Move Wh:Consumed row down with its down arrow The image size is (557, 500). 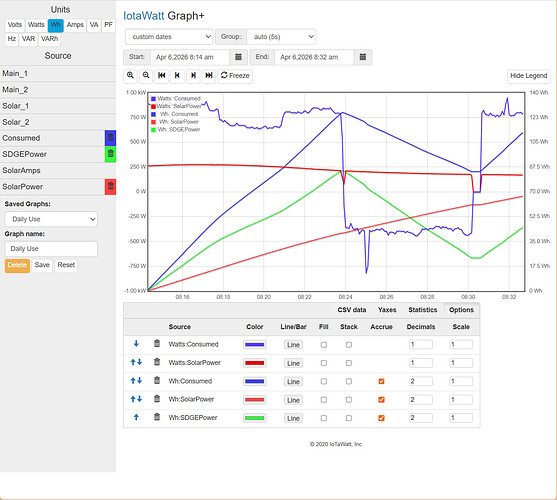139,380
